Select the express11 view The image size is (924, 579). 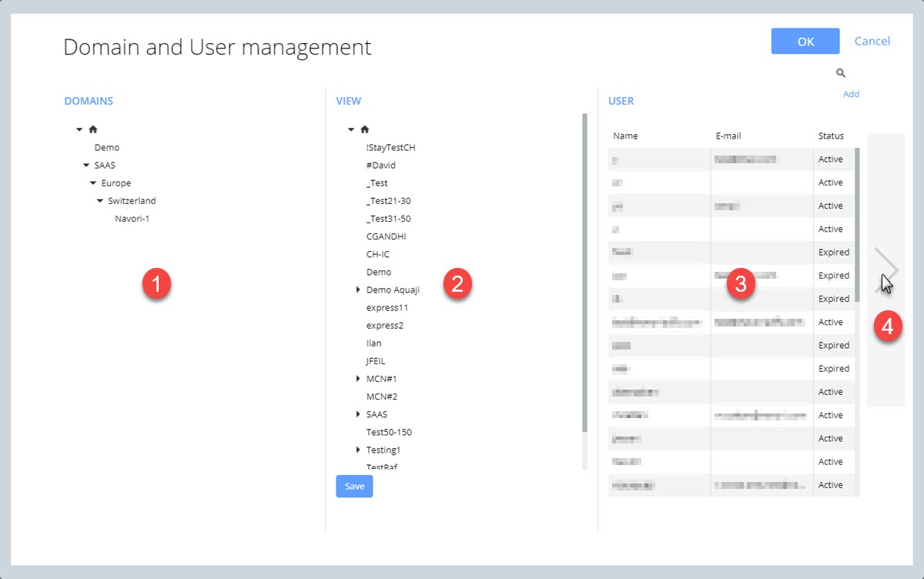pyautogui.click(x=387, y=308)
